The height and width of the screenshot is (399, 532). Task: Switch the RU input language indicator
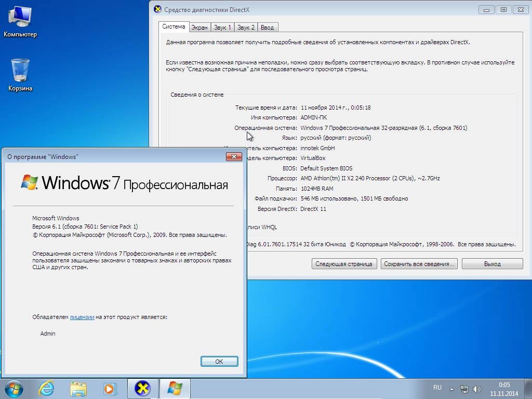click(x=437, y=388)
